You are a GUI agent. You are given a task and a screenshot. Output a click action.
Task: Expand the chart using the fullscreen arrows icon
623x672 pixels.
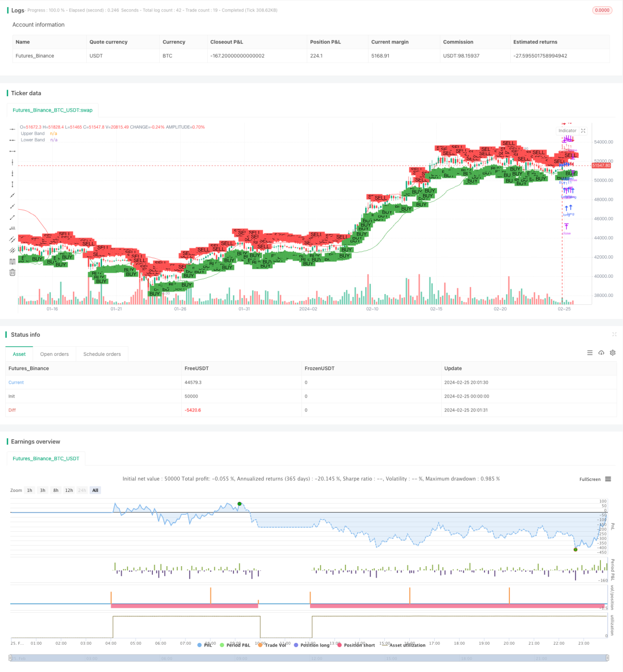[583, 131]
